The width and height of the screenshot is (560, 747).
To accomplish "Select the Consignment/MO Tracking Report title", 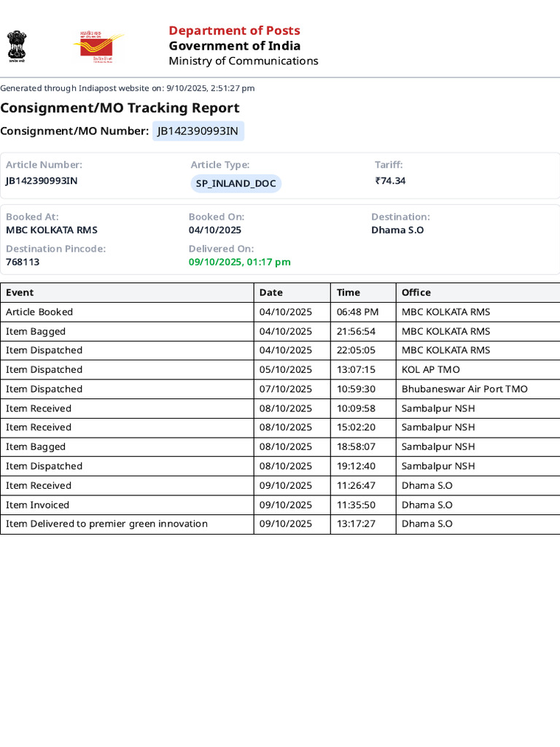I will tap(120, 108).
